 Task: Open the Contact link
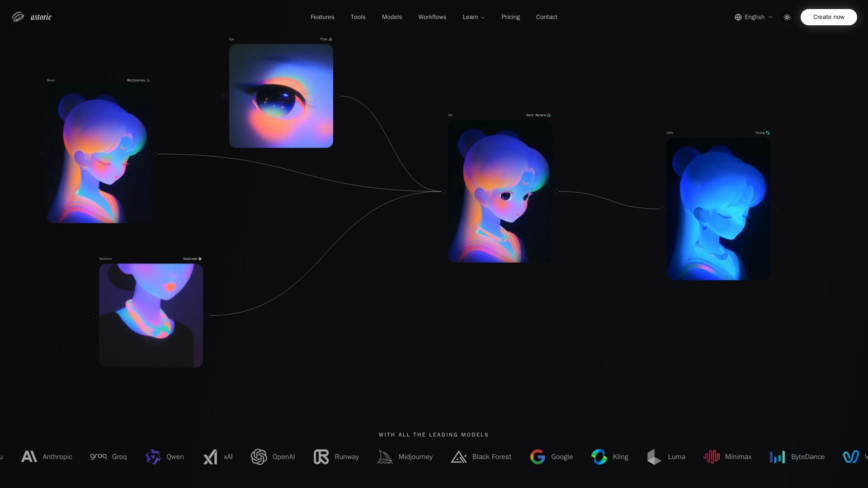tap(547, 17)
